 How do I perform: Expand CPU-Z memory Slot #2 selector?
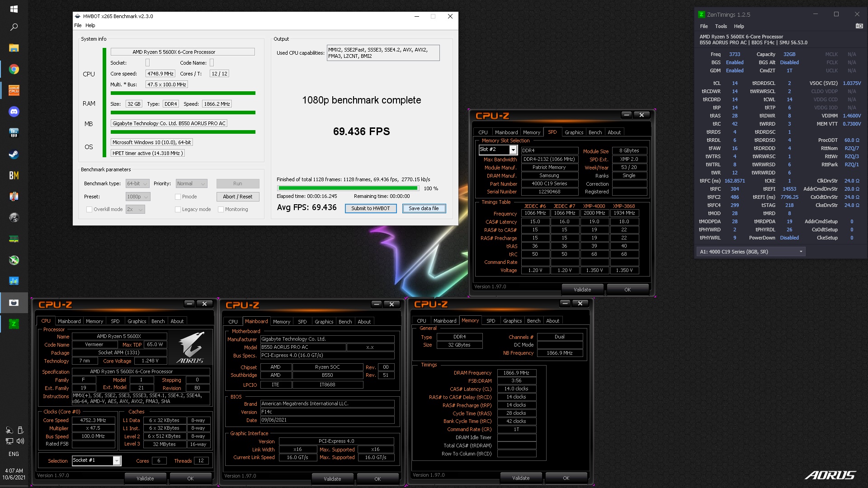coord(513,150)
